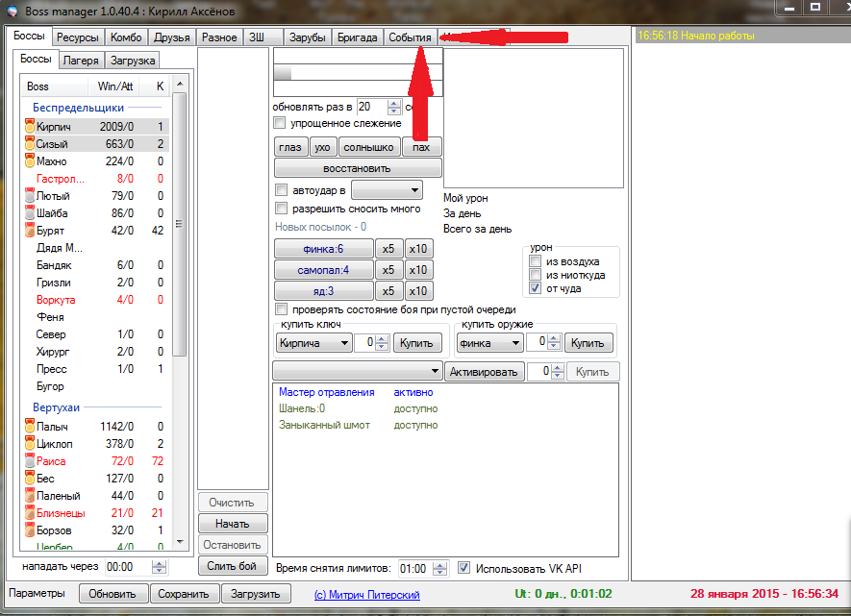Select the Циклоп boss icon

click(29, 444)
